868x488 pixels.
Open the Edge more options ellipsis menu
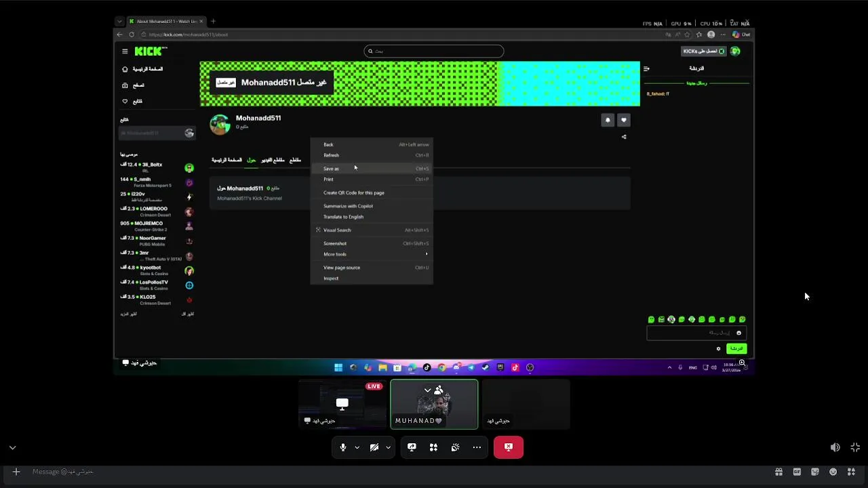tap(723, 35)
